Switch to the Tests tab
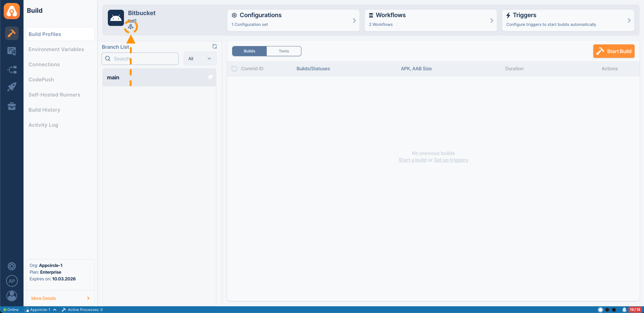644x313 pixels. tap(284, 51)
